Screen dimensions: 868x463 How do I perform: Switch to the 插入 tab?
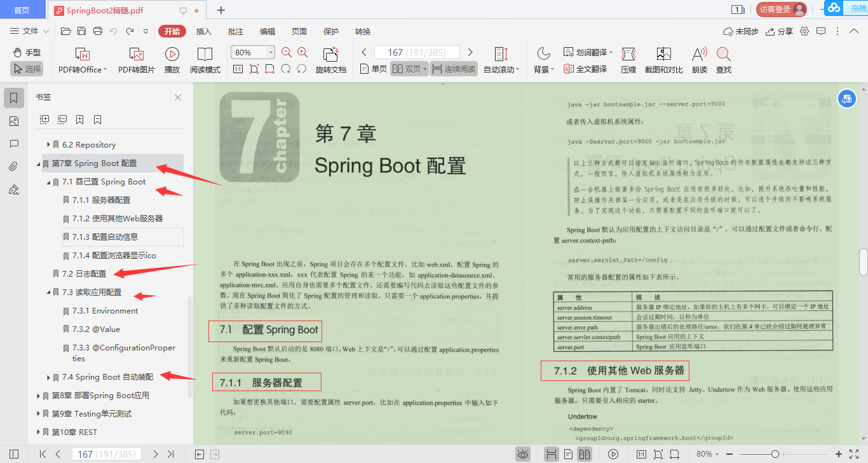point(204,31)
